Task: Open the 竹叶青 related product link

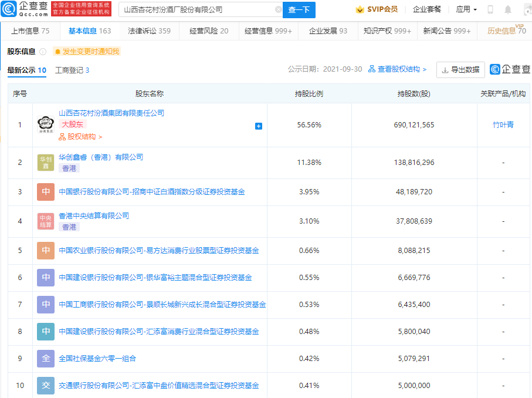Action: pos(503,125)
